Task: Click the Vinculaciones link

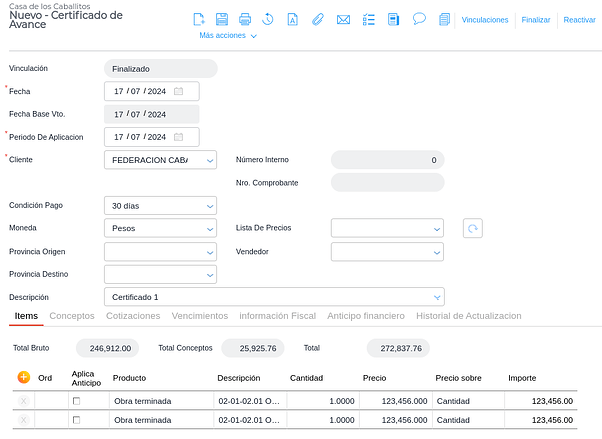Action: [485, 20]
